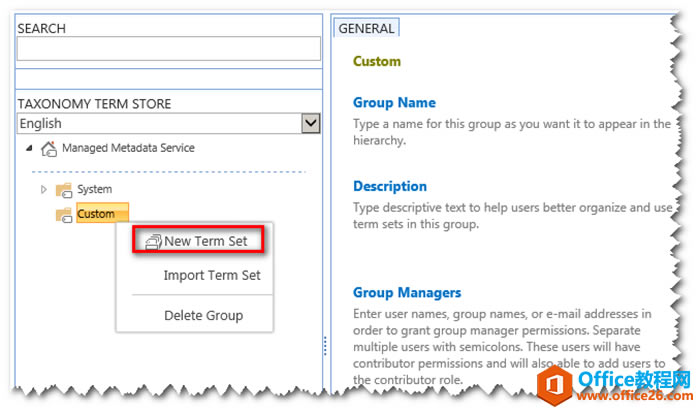Viewport: 700px width, 413px height.
Task: Switch to the GENERAL tab
Action: pos(365,29)
